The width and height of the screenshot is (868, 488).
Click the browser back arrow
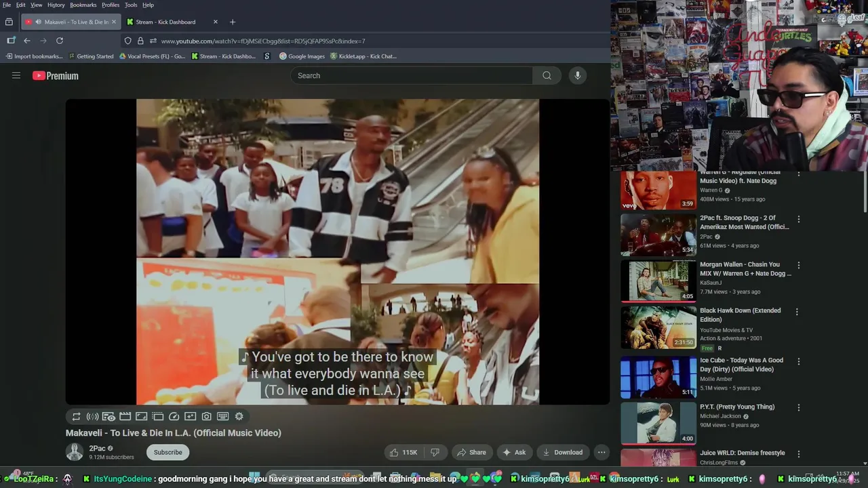(x=27, y=41)
